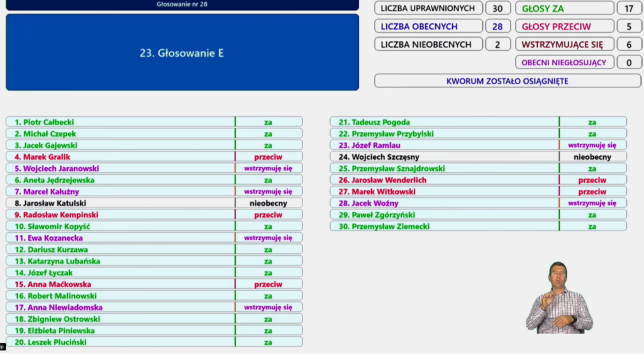Click the "GŁOSY ZA" label box
This screenshot has height=354, width=644.
[564, 8]
